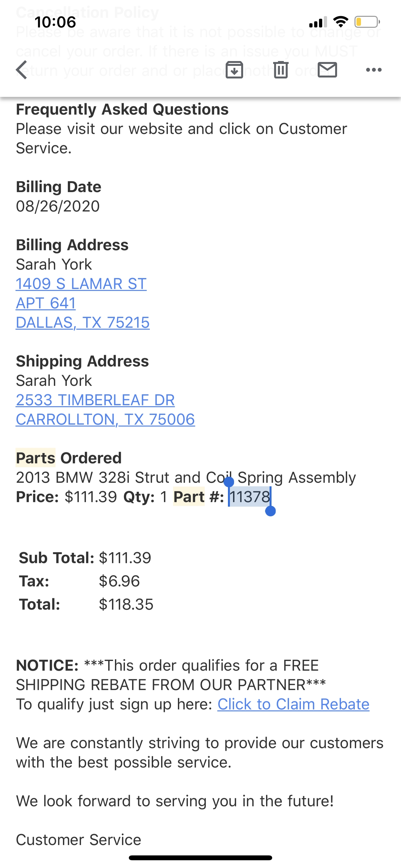Tap the selected part number 11378
This screenshot has width=401, height=868.
click(250, 497)
